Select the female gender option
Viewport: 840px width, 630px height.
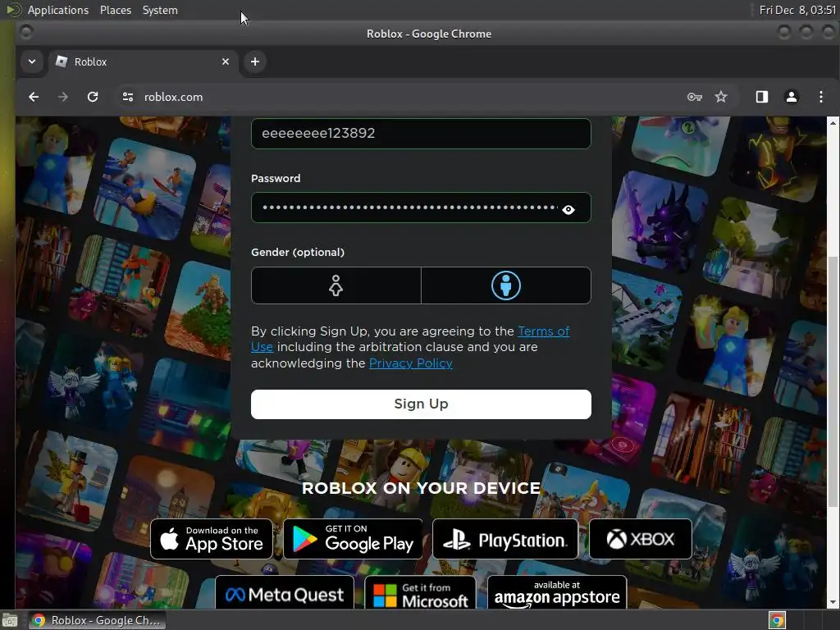pyautogui.click(x=336, y=285)
